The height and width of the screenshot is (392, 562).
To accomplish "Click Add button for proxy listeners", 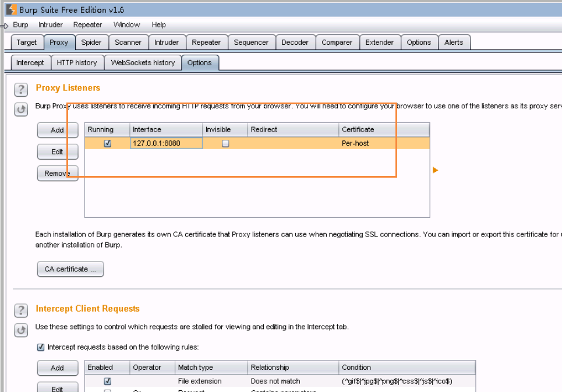I will [x=57, y=130].
